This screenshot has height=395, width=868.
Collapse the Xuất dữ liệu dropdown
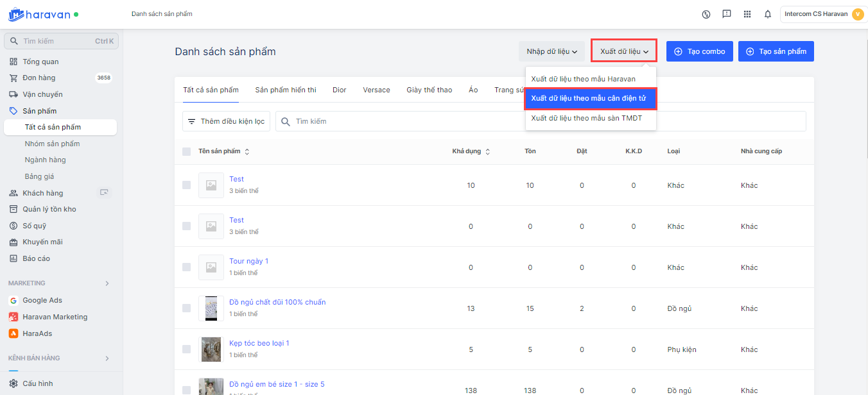(x=623, y=51)
